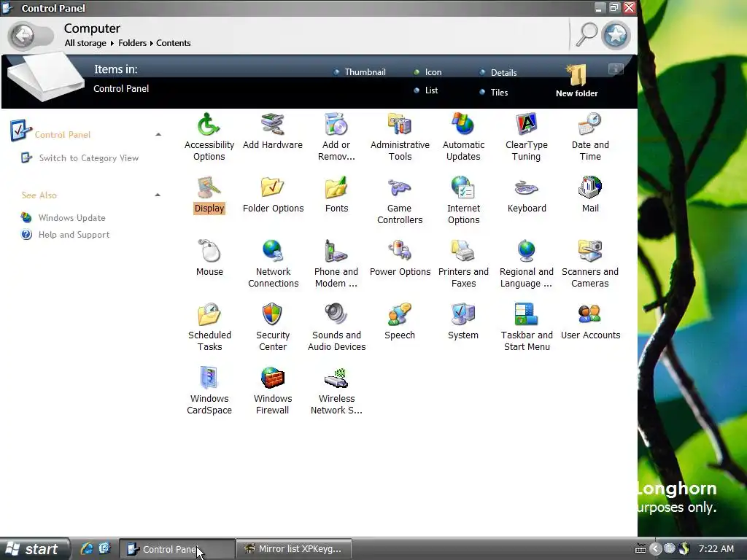Open Wireless Network Setup icon

pos(336,378)
